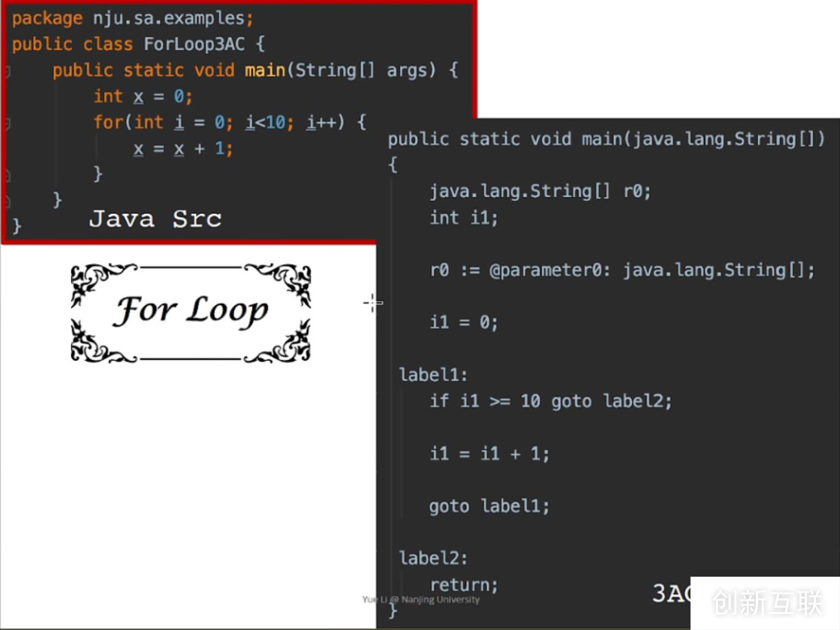Click the "For Loop" title text
This screenshot has width=840, height=630.
click(x=191, y=311)
